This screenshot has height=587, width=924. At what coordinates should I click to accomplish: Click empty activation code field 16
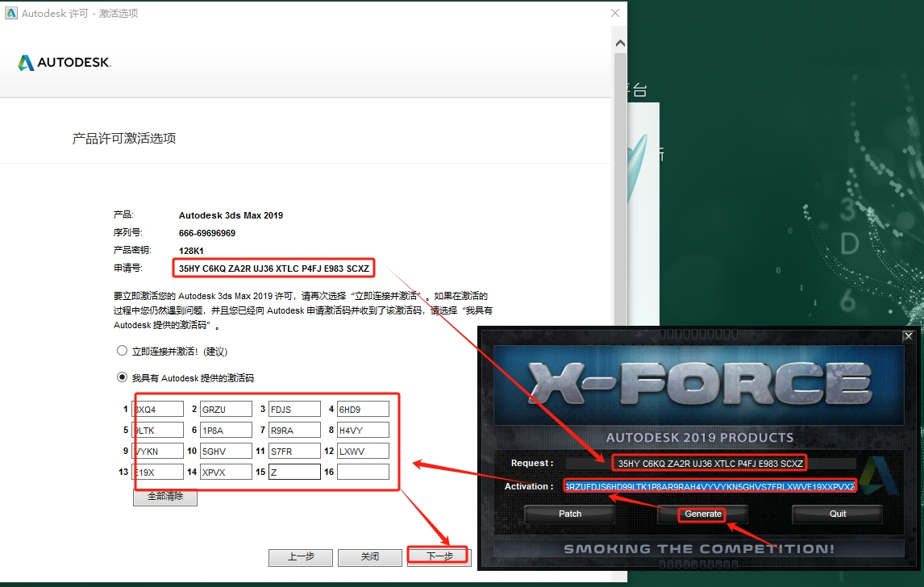pyautogui.click(x=363, y=472)
